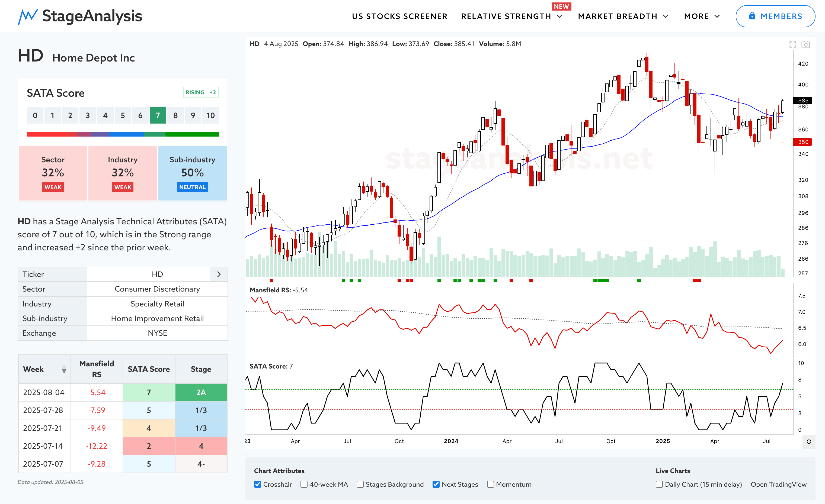The width and height of the screenshot is (825, 504).
Task: Click the -9.49 Mansfield RS value
Action: (x=97, y=428)
